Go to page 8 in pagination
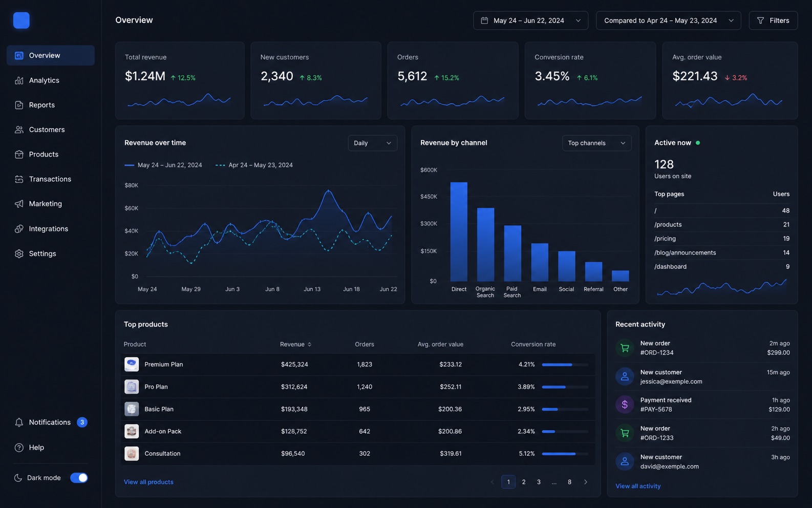This screenshot has height=508, width=812. (569, 482)
